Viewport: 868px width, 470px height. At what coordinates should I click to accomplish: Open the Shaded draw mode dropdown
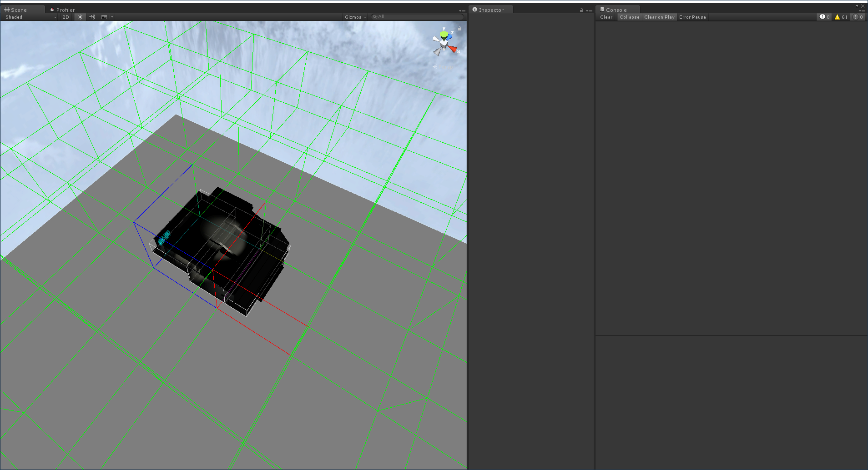(x=30, y=17)
